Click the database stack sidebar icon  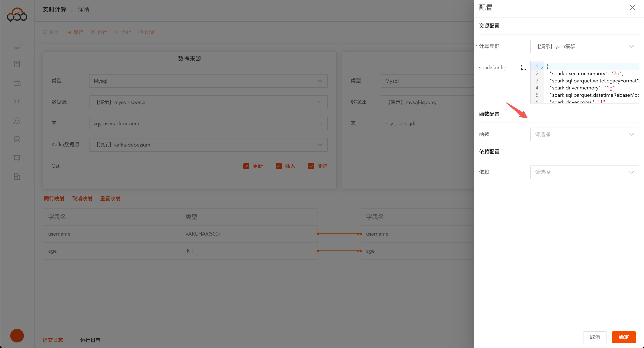click(17, 139)
